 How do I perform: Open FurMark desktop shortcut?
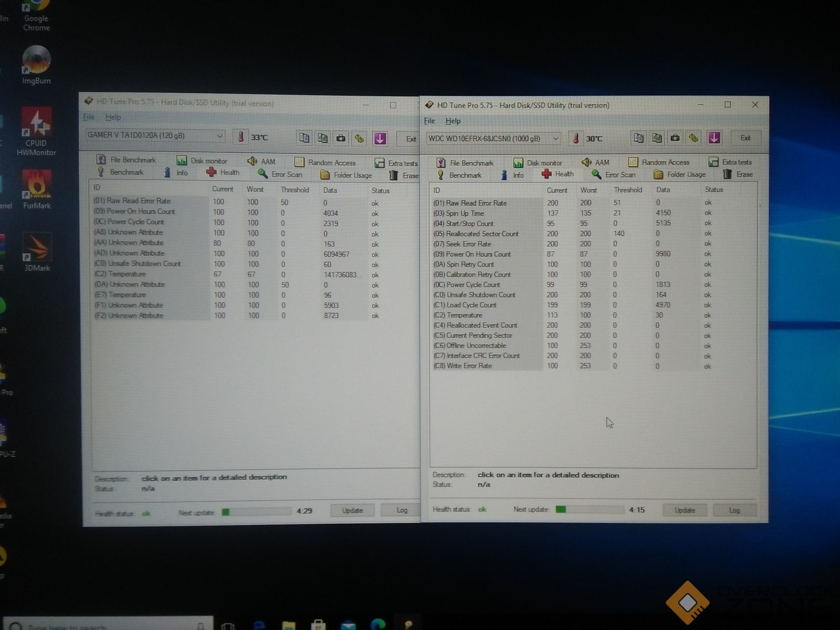tap(36, 190)
